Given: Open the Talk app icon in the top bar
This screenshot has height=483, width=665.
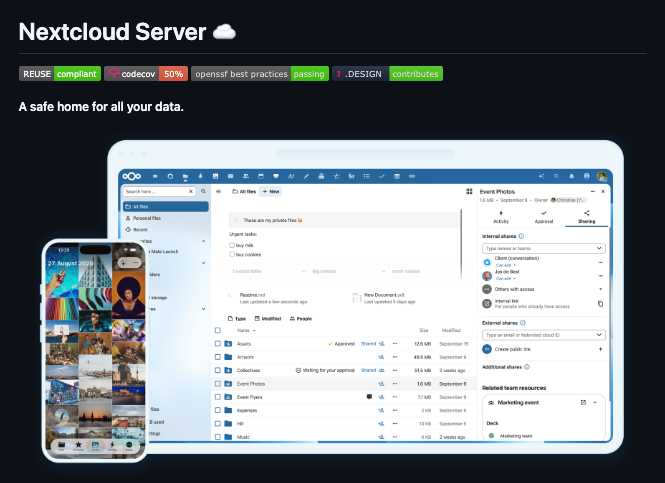Looking at the screenshot, I should (170, 176).
